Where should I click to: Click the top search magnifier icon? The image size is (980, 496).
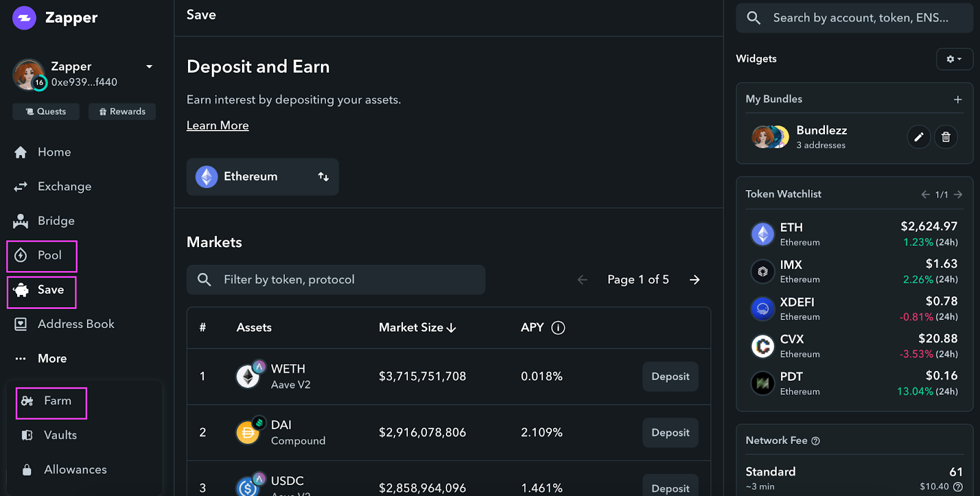point(754,18)
